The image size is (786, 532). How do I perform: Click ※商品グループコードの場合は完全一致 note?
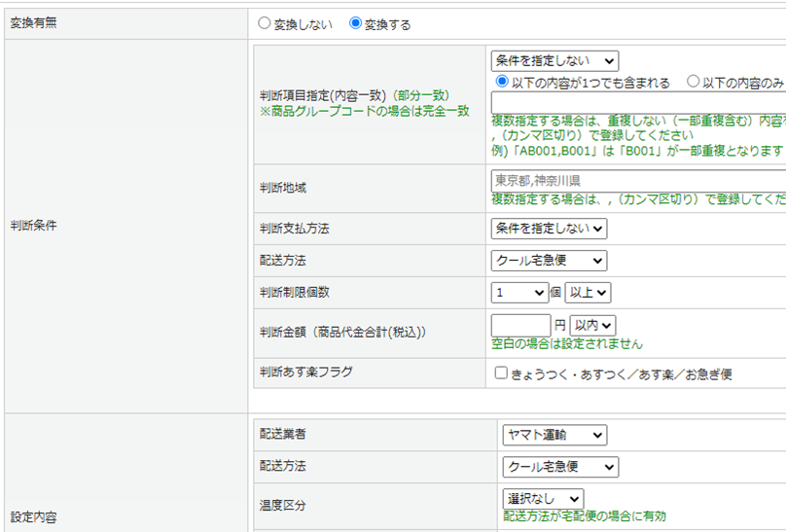tap(365, 111)
